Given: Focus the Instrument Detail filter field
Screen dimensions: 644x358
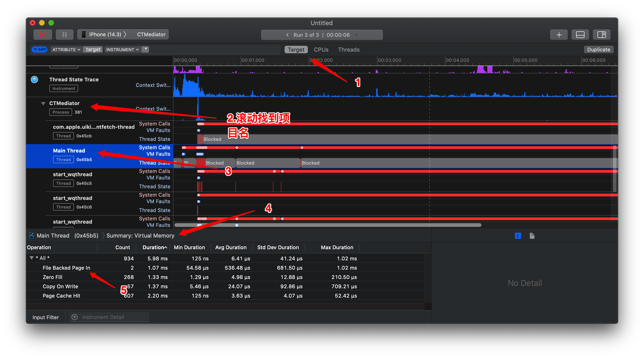Looking at the screenshot, I should [109, 317].
